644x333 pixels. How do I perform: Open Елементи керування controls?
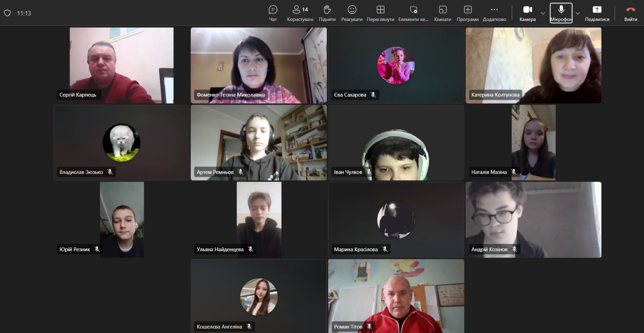(413, 13)
